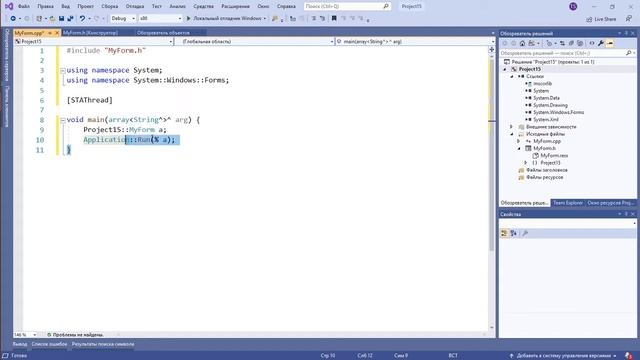Click the uncomment selected lines icon

click(x=322, y=18)
